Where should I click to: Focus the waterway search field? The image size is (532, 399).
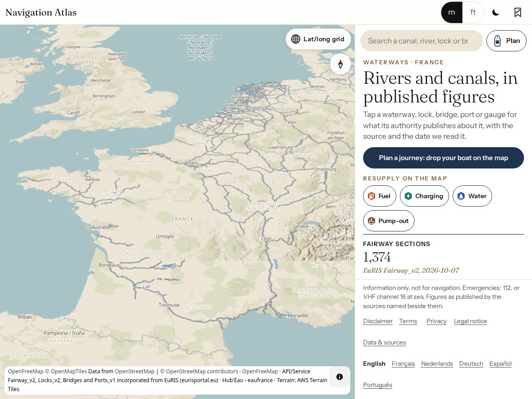point(421,41)
